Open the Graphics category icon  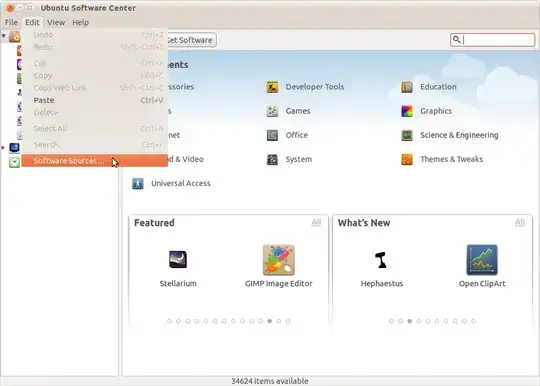point(407,111)
